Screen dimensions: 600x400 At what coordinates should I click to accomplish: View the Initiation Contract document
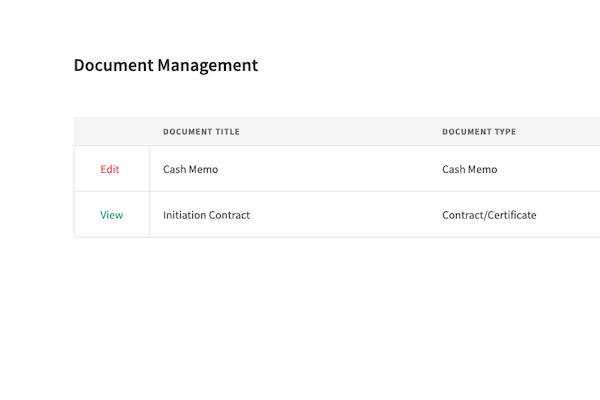[112, 215]
